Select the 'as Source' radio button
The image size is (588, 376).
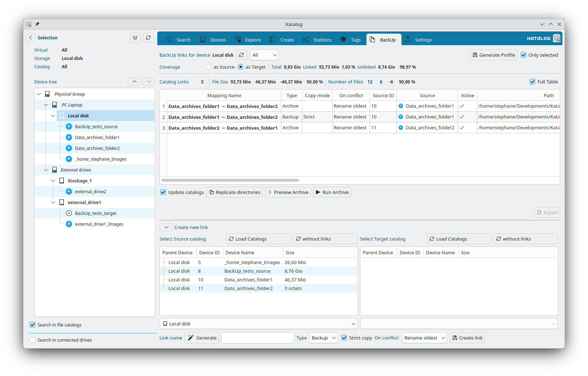point(209,67)
